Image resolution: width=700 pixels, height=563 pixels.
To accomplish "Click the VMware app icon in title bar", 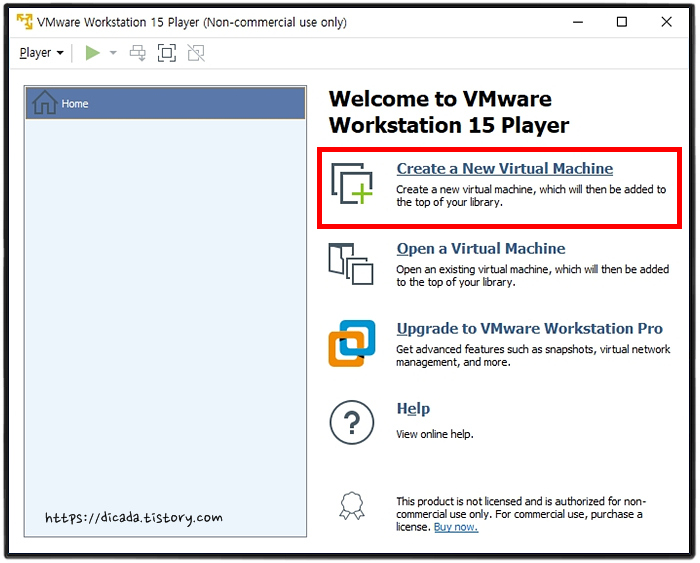I will (25, 21).
